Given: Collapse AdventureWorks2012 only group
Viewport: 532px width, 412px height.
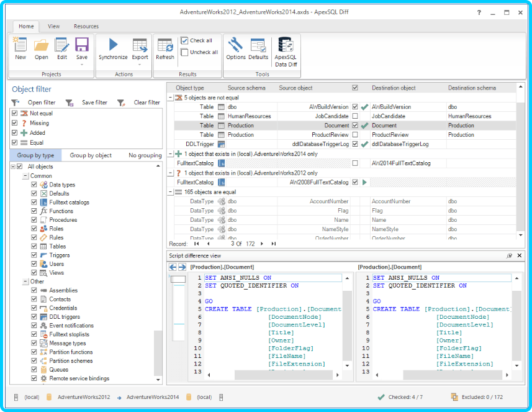Looking at the screenshot, I should 171,173.
